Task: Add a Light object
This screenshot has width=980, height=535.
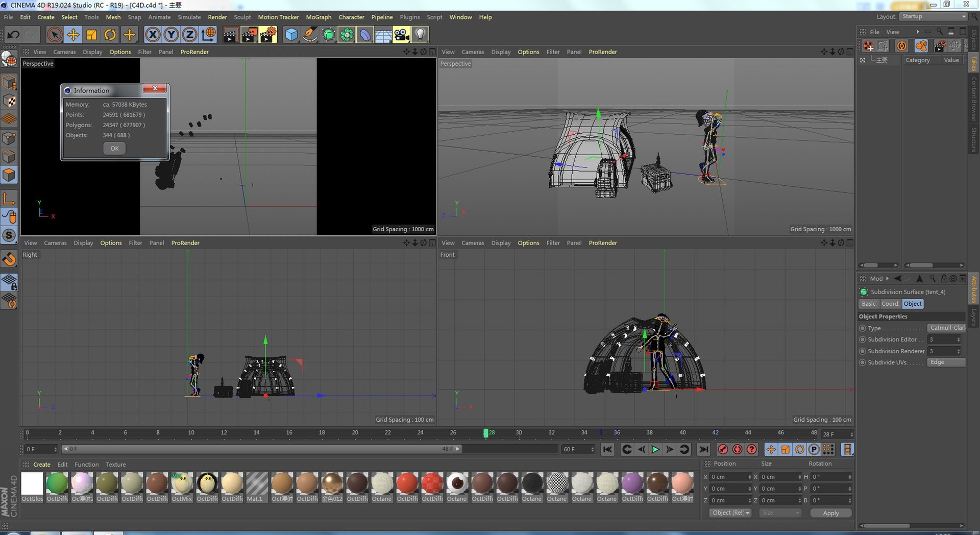Action: (x=420, y=35)
